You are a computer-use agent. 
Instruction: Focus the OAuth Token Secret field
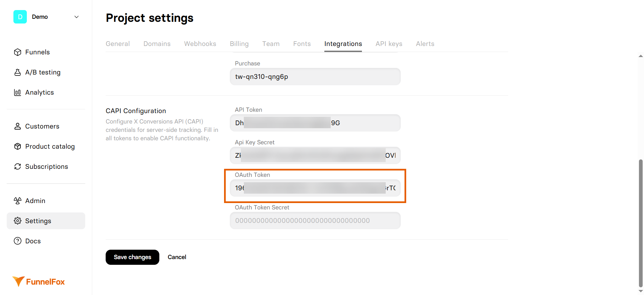coord(315,220)
